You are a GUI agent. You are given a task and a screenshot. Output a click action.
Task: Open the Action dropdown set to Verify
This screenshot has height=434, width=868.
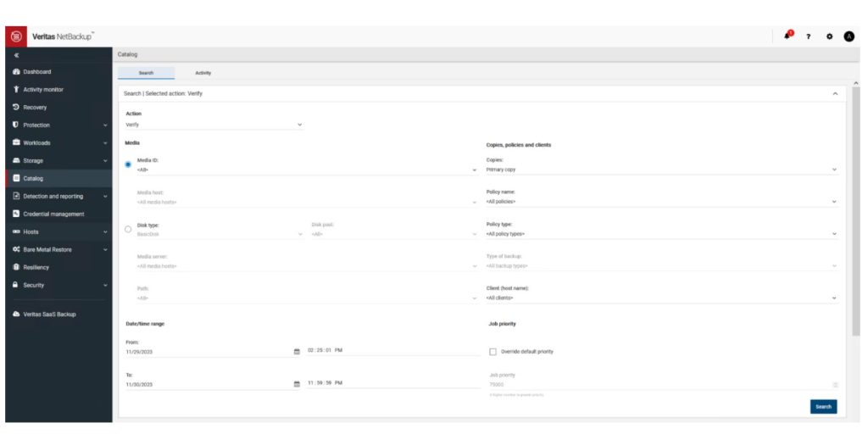214,125
